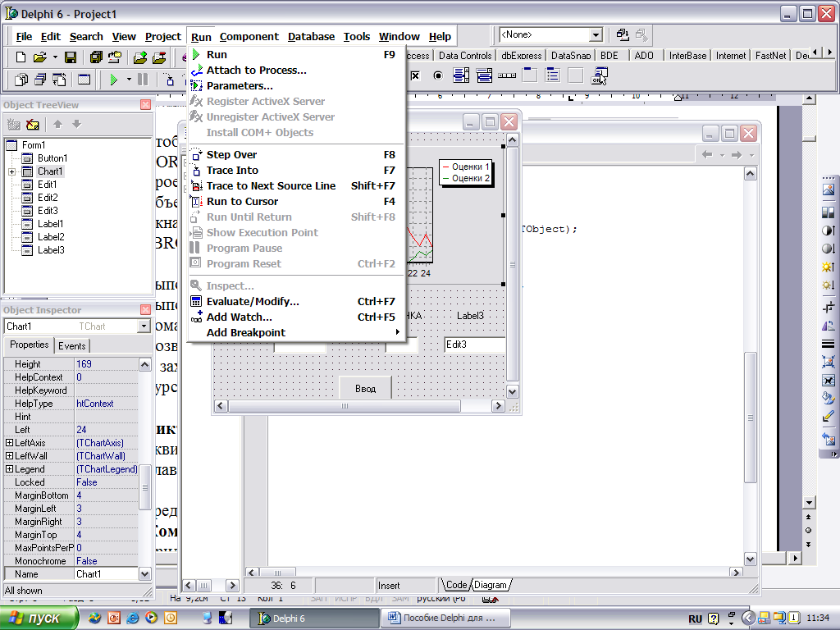This screenshot has width=840, height=630.
Task: Save the file with the floppy disk icon
Action: pyautogui.click(x=71, y=57)
